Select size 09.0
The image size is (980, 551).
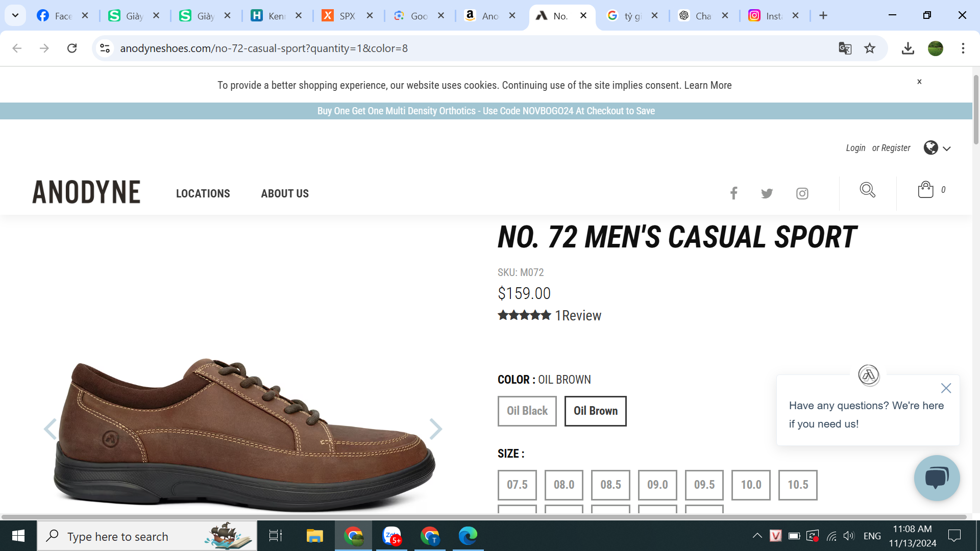pos(657,485)
